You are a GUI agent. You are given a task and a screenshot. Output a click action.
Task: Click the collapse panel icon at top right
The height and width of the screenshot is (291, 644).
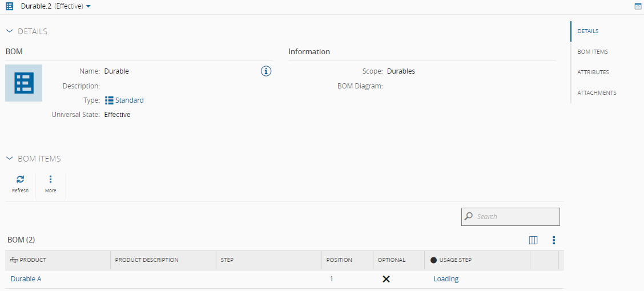click(x=638, y=6)
